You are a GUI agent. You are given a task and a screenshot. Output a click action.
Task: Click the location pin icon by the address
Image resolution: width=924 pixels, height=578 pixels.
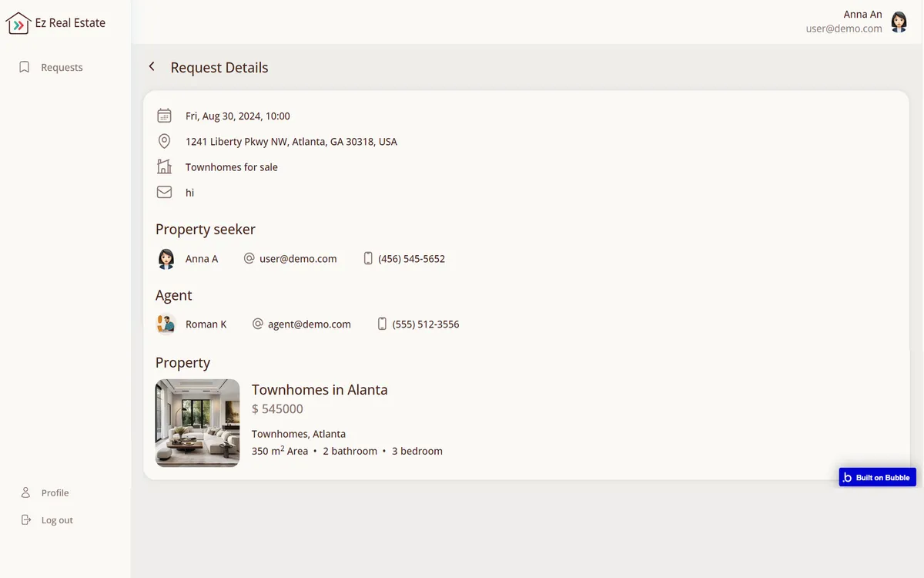tap(164, 141)
